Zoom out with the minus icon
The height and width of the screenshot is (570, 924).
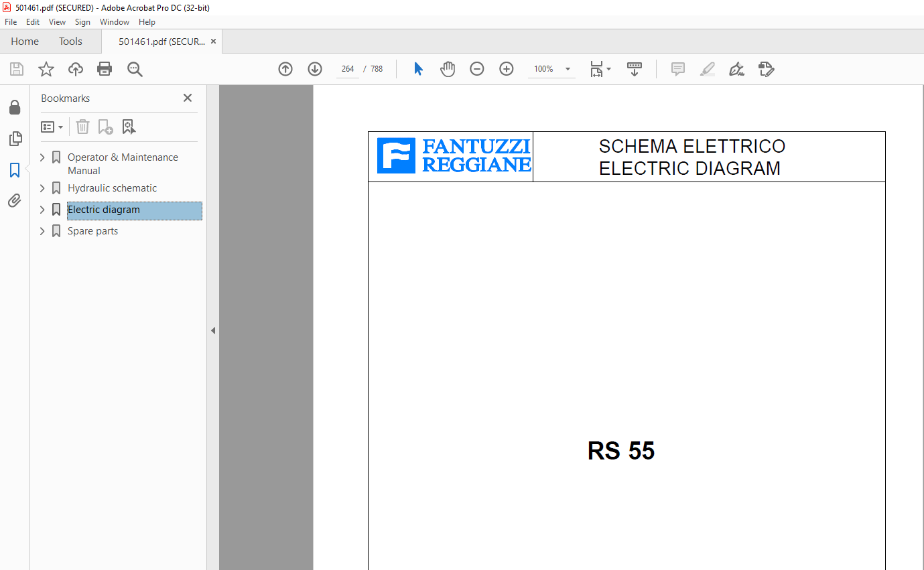[x=477, y=69]
